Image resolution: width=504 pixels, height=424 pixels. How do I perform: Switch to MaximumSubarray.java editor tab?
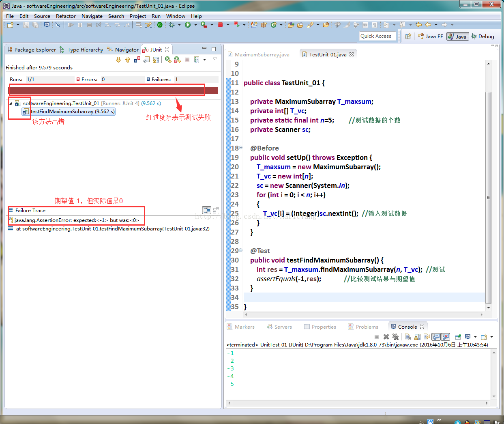point(258,54)
